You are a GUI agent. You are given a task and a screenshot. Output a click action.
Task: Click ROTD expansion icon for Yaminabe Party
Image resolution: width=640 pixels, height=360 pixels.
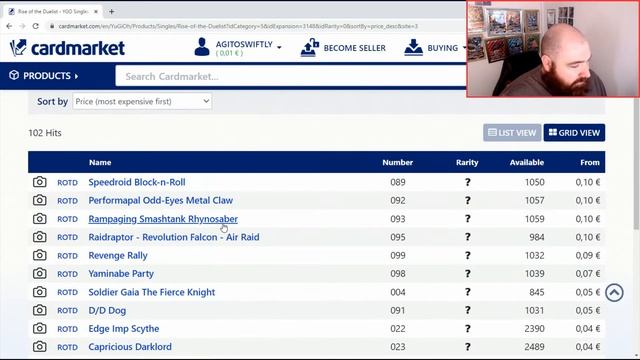[x=67, y=274]
